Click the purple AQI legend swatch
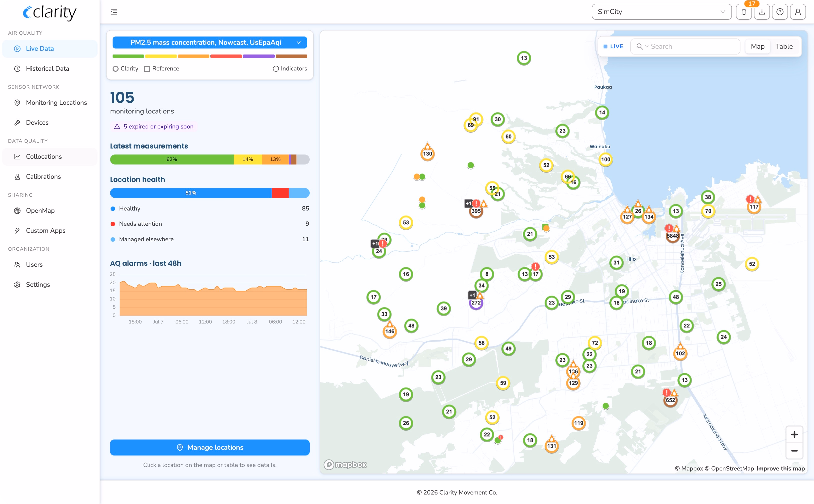Screen dimensions: 814x504 pyautogui.click(x=259, y=56)
